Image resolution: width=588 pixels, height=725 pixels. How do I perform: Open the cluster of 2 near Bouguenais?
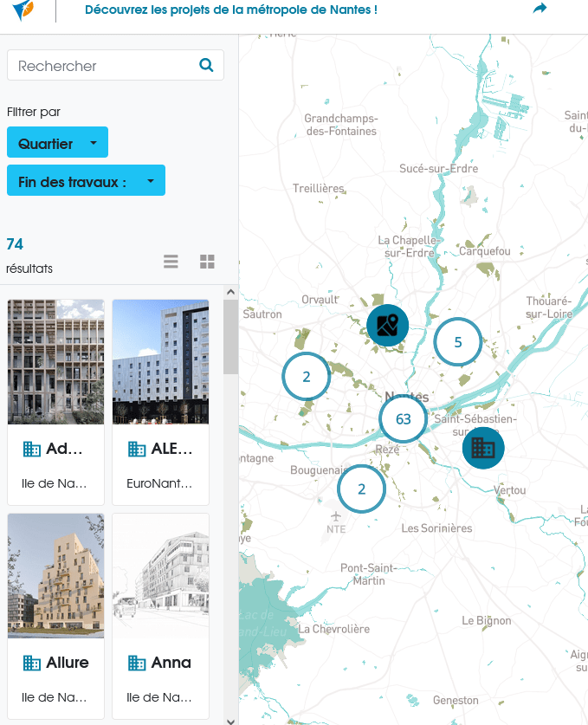click(x=361, y=489)
